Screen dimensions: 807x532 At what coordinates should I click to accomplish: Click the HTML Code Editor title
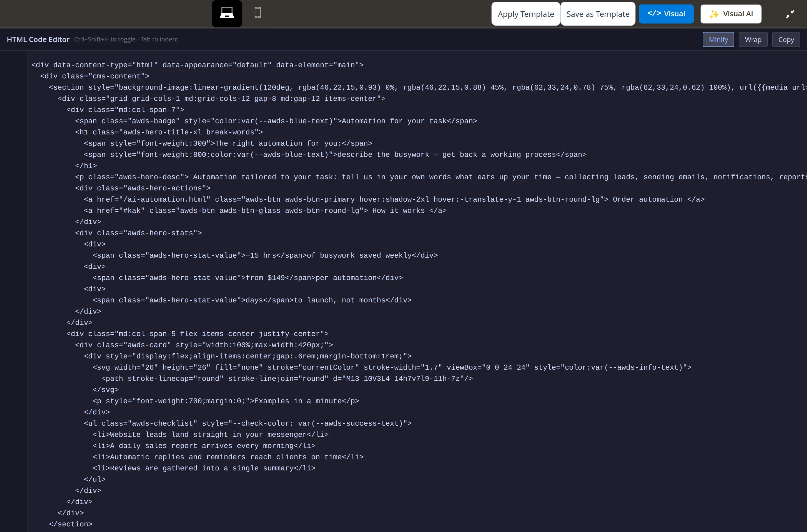(x=38, y=39)
